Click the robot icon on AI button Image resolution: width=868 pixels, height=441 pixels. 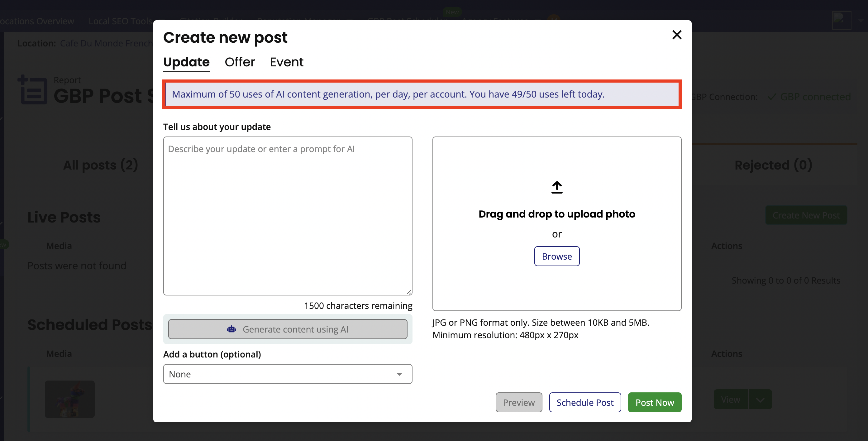point(231,329)
